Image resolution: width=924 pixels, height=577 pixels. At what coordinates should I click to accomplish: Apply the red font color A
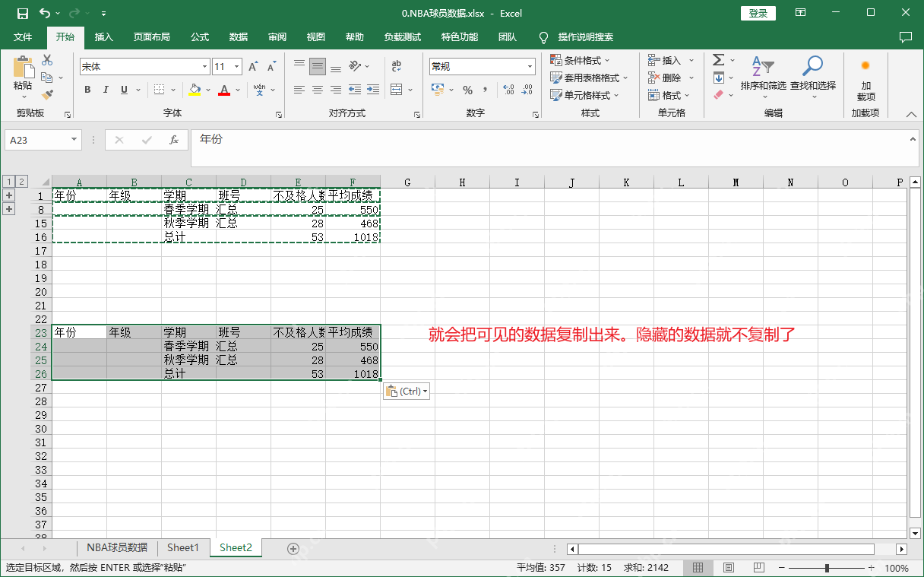[224, 90]
